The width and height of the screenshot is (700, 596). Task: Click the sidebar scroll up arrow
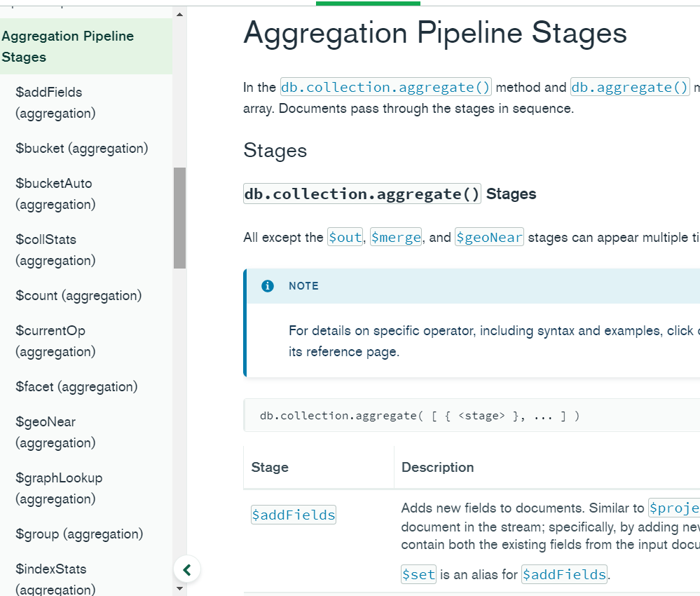click(x=179, y=14)
